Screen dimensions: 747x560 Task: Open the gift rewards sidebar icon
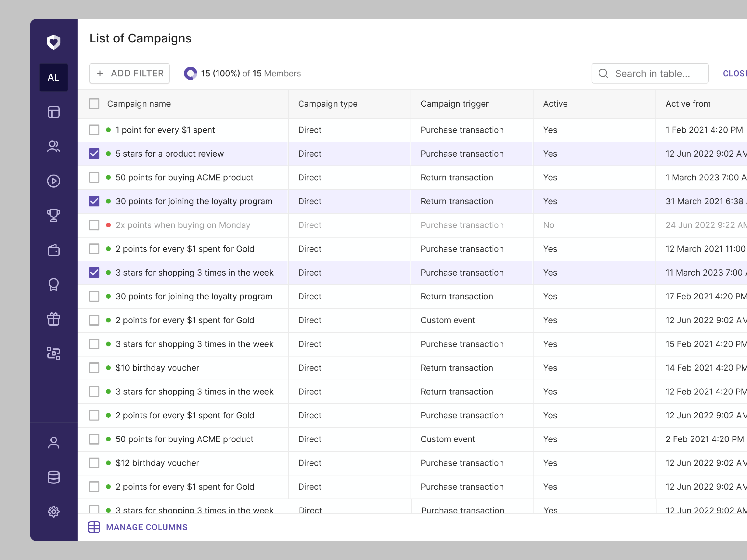point(53,319)
